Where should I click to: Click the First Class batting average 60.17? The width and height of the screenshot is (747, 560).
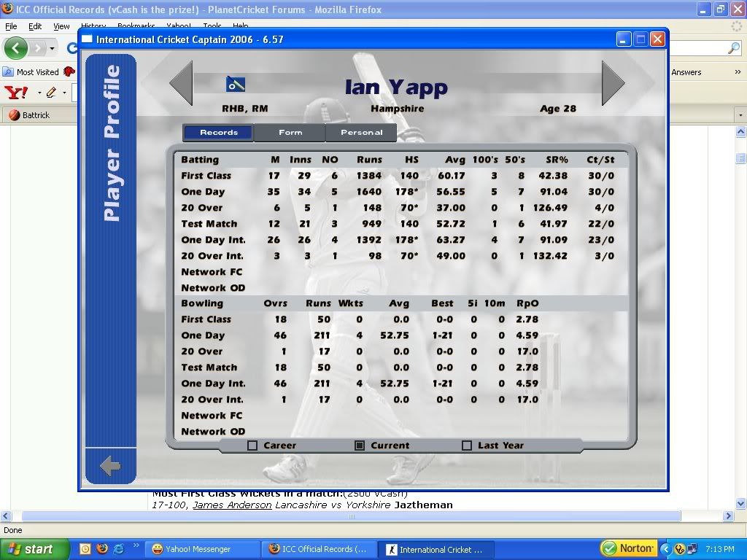[x=451, y=176]
